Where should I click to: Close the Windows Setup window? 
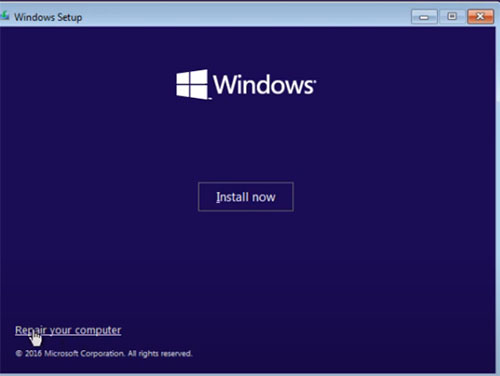click(x=480, y=16)
